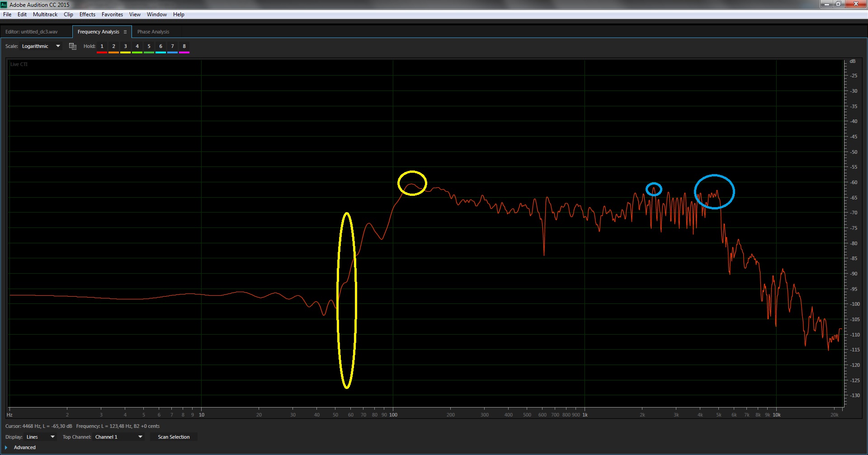Open the Multitrack menu
The image size is (868, 455).
(45, 14)
